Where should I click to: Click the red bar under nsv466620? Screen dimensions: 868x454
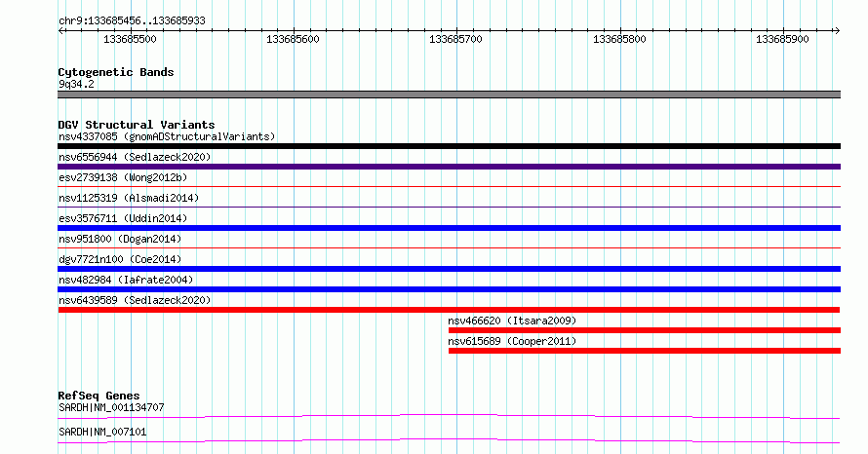point(645,330)
